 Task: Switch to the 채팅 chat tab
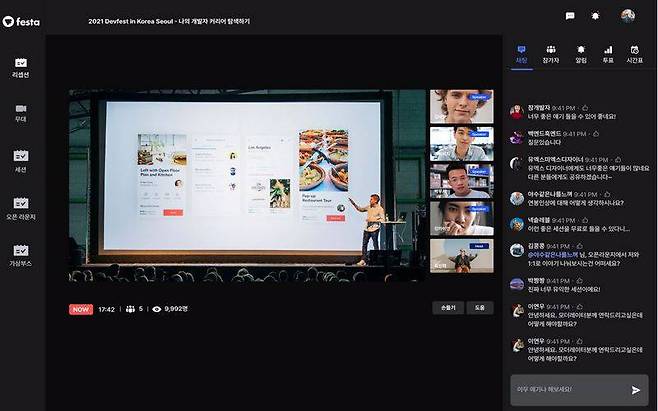click(x=521, y=53)
